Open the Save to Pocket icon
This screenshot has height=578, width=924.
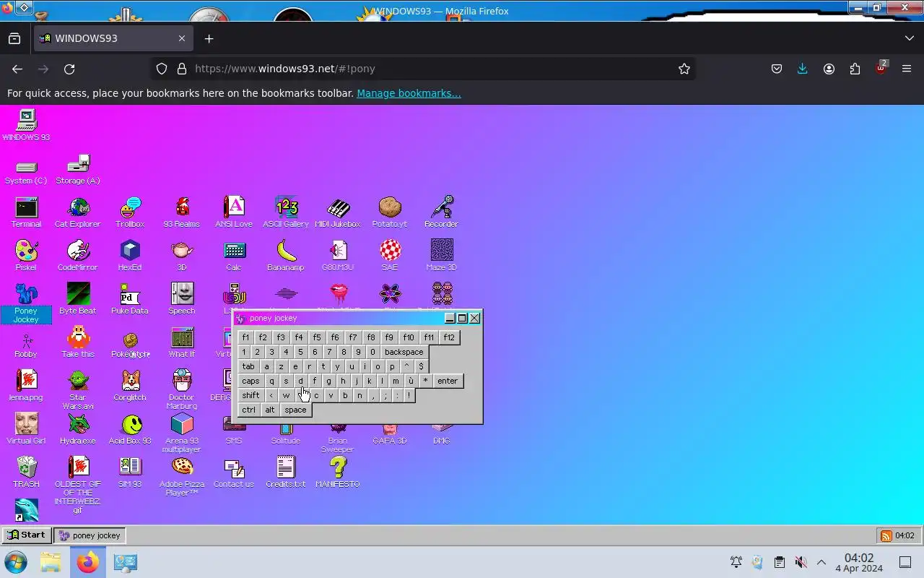(x=777, y=69)
